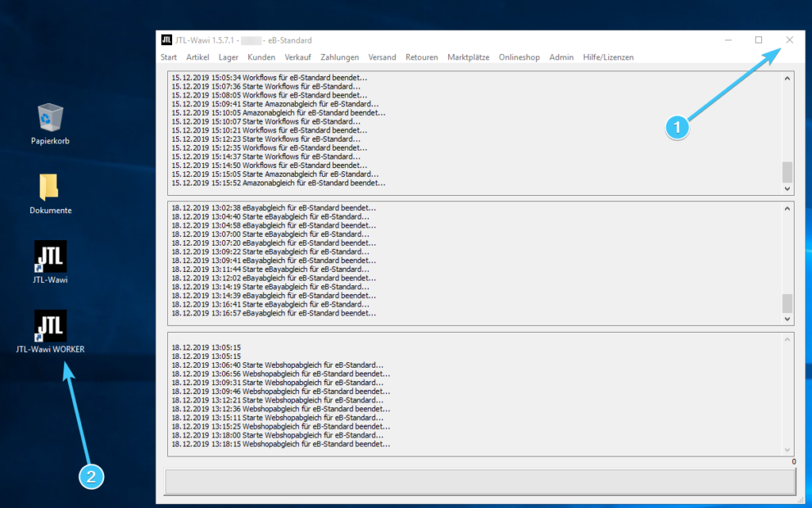The image size is (812, 508).
Task: Select line '18.12.2019 13:02:38 eBayabgleich beendet'
Action: [274, 208]
